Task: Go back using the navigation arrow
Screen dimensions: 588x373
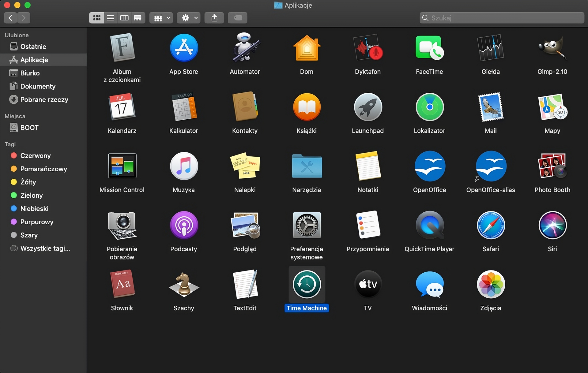Action: pyautogui.click(x=10, y=18)
